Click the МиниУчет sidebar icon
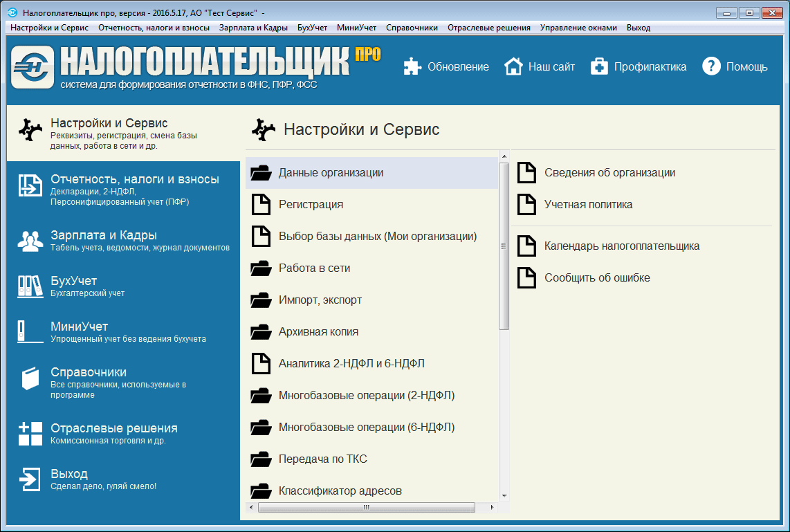Image resolution: width=790 pixels, height=532 pixels. [x=30, y=332]
